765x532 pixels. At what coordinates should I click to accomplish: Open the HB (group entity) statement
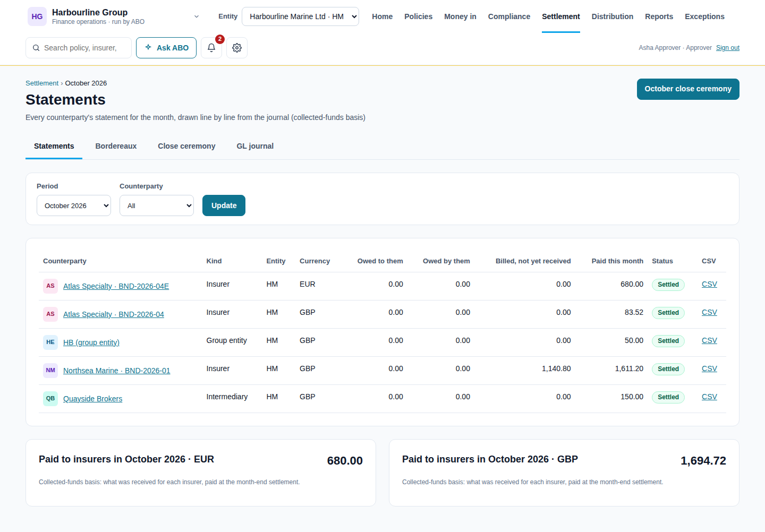point(91,342)
